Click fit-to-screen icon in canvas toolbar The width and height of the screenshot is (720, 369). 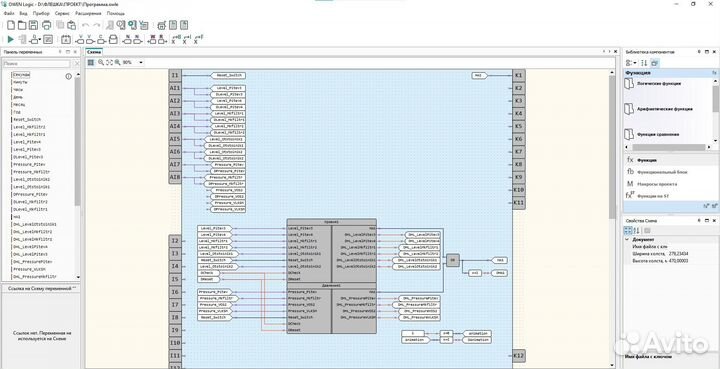point(109,62)
